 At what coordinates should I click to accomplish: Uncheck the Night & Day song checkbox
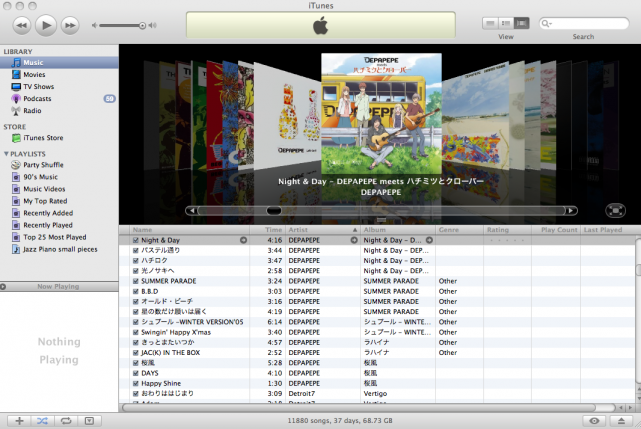135,240
